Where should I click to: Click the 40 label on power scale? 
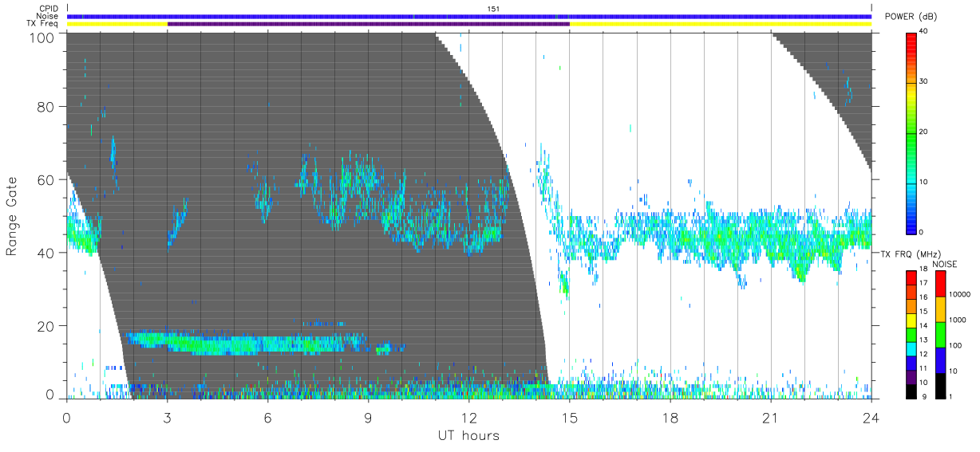pos(924,32)
